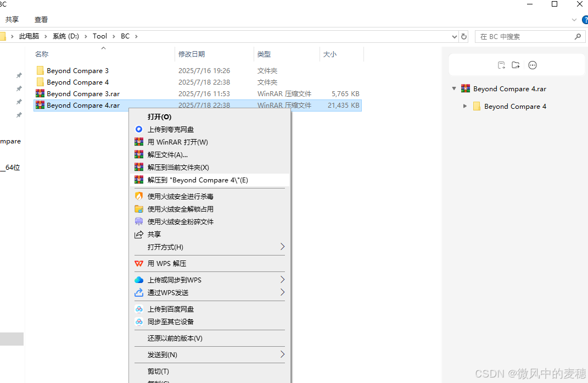
Task: Switch to the 查看 ribbon tab
Action: pyautogui.click(x=41, y=19)
